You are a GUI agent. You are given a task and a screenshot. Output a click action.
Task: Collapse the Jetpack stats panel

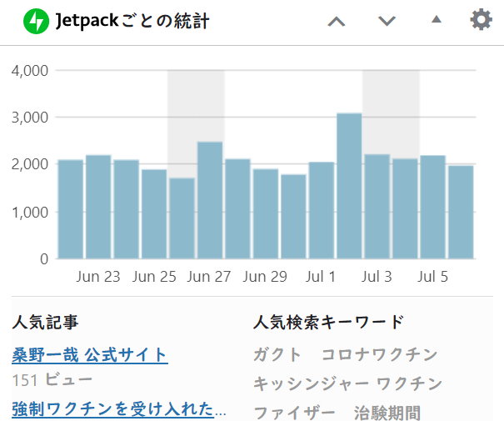click(x=436, y=21)
